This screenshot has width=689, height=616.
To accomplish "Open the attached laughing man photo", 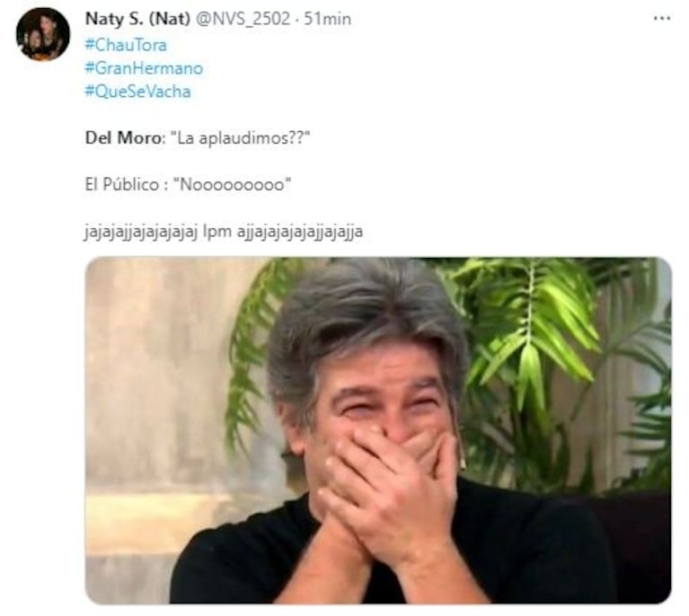I will (x=378, y=430).
